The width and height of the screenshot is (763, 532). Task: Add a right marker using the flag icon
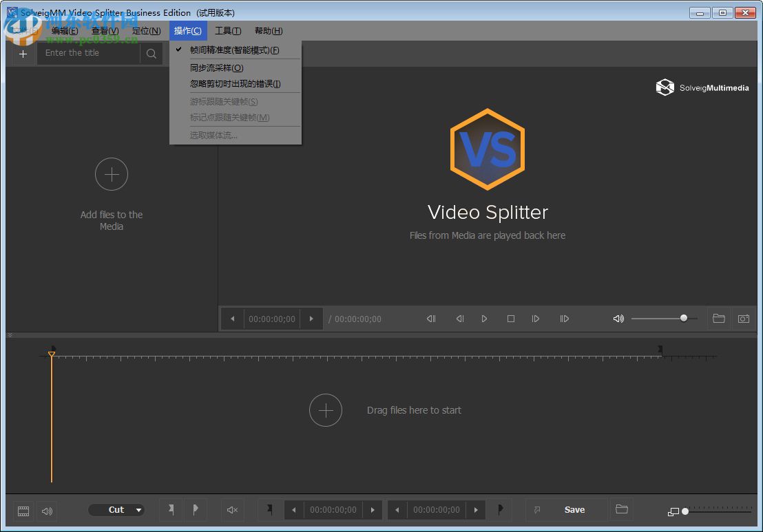196,510
